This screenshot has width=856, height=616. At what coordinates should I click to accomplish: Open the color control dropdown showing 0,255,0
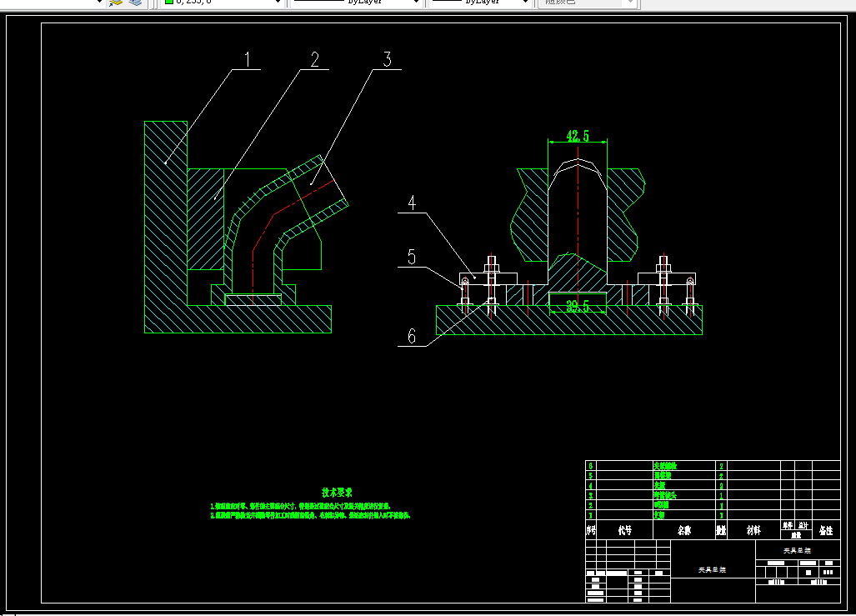[223, 3]
